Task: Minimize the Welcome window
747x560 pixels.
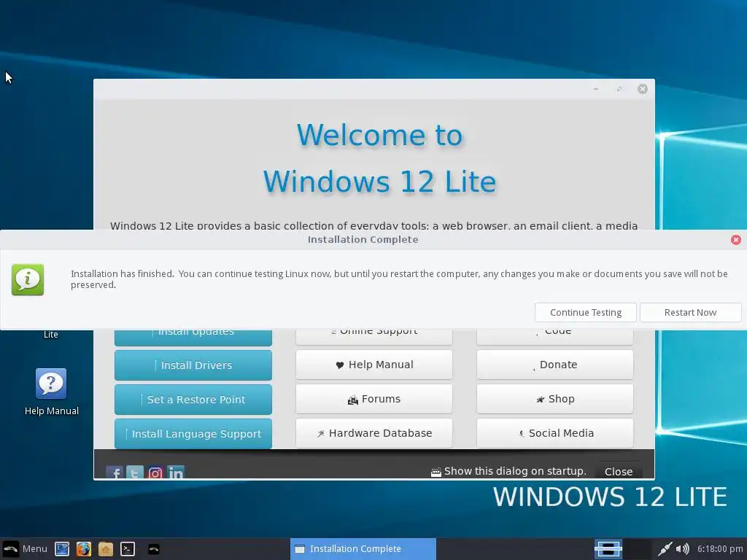Action: pyautogui.click(x=596, y=89)
